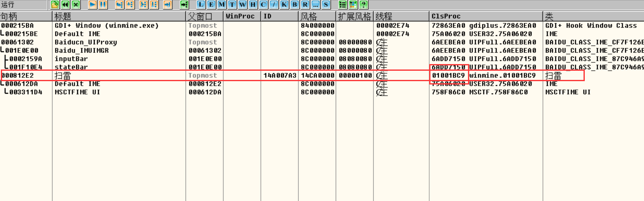
Task: Click the Open file toolbar icon
Action: tap(55, 5)
